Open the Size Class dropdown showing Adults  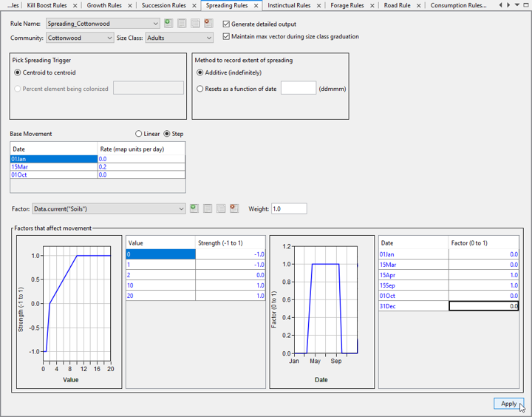(208, 38)
